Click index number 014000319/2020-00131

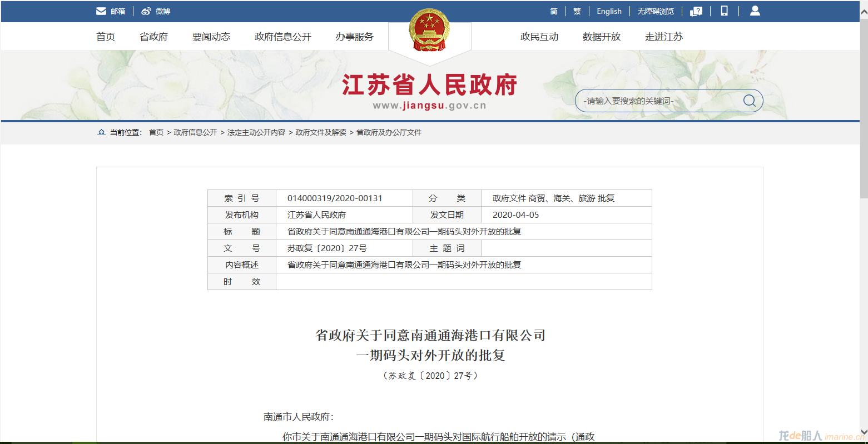[x=335, y=198]
